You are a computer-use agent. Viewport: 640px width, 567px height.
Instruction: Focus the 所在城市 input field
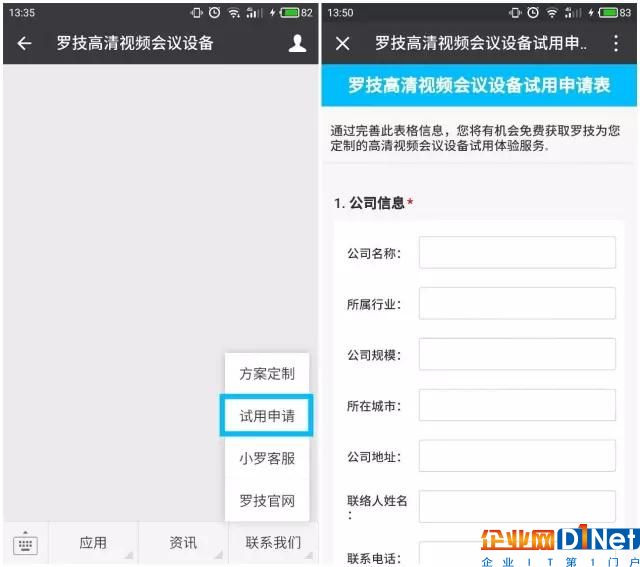517,405
